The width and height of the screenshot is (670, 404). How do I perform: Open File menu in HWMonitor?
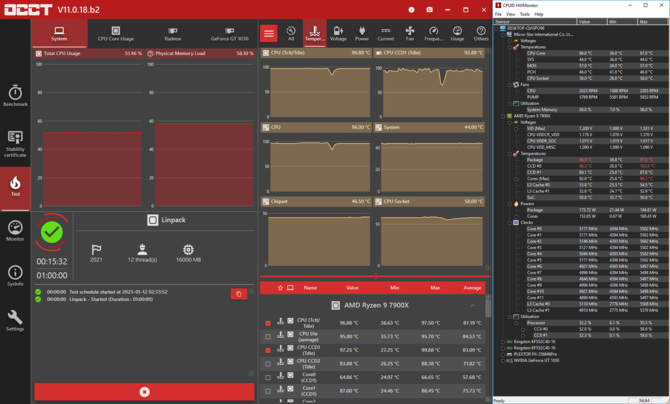point(498,14)
